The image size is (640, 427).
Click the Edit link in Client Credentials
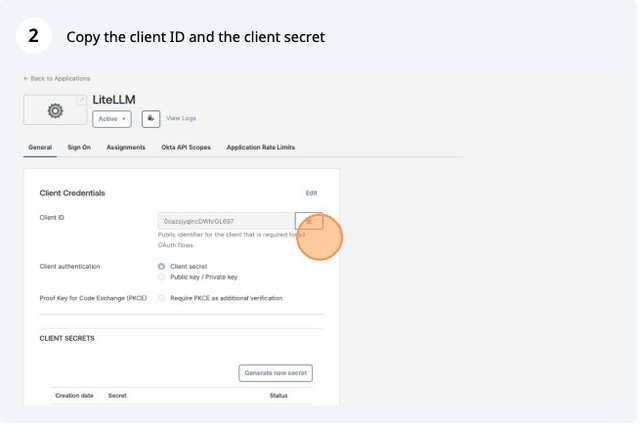311,193
